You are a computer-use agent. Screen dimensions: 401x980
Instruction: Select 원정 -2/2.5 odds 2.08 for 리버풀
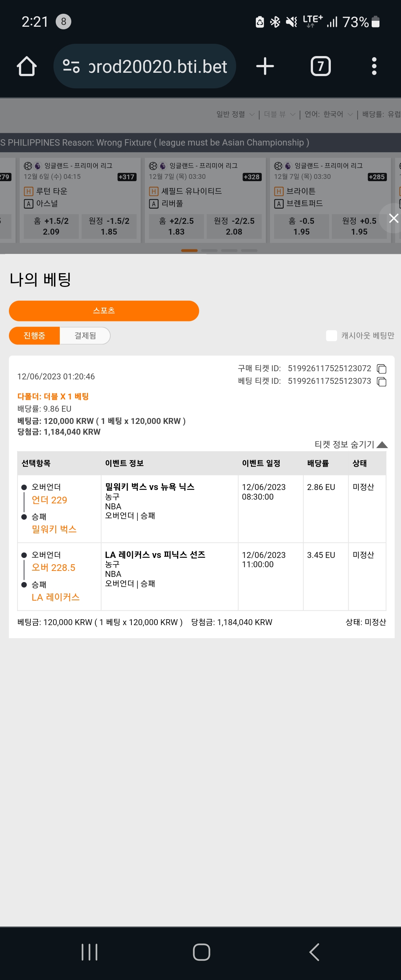pos(234,226)
